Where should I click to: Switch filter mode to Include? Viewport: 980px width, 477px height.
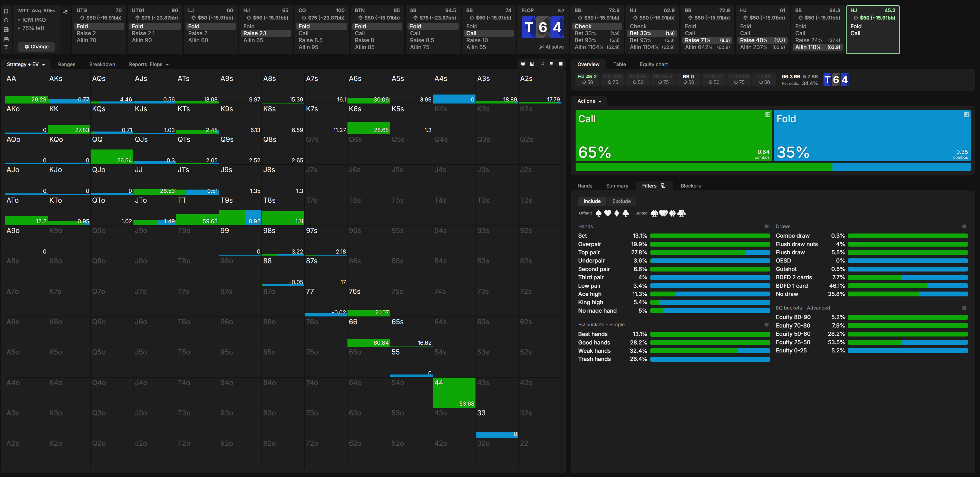click(x=592, y=201)
